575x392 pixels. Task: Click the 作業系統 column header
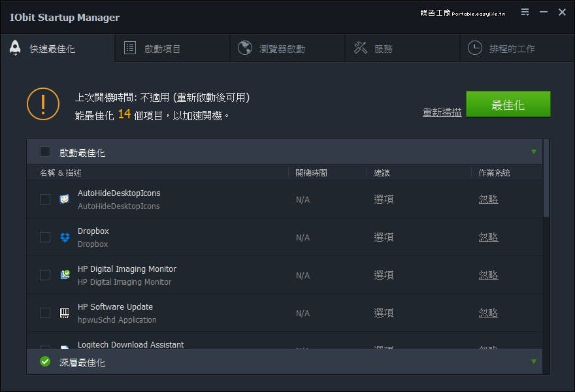pyautogui.click(x=494, y=172)
